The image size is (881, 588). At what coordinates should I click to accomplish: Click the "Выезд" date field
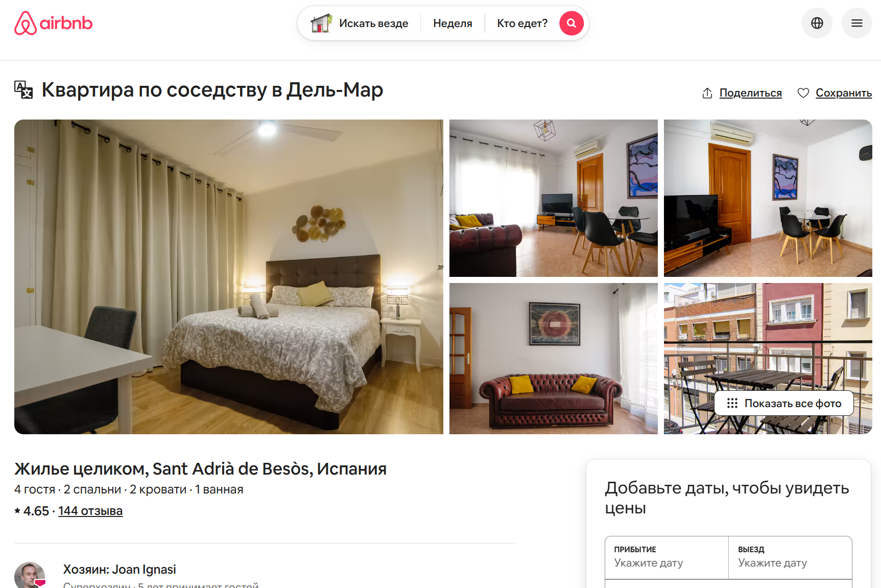(x=790, y=557)
